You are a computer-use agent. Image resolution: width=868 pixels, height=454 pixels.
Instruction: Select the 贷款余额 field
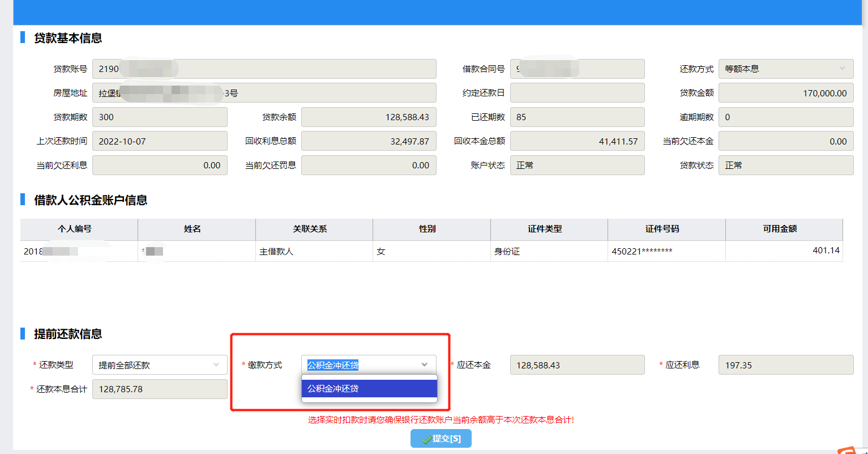click(x=369, y=117)
